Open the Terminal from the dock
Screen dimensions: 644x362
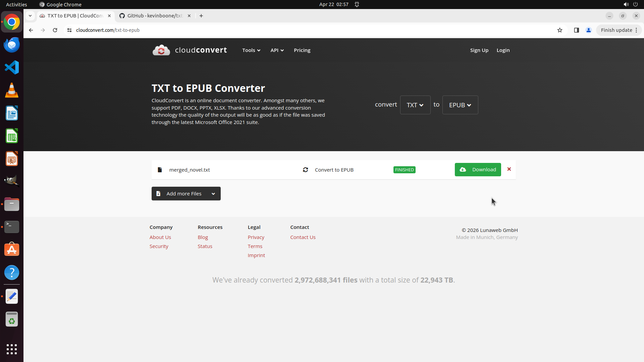pos(12,227)
